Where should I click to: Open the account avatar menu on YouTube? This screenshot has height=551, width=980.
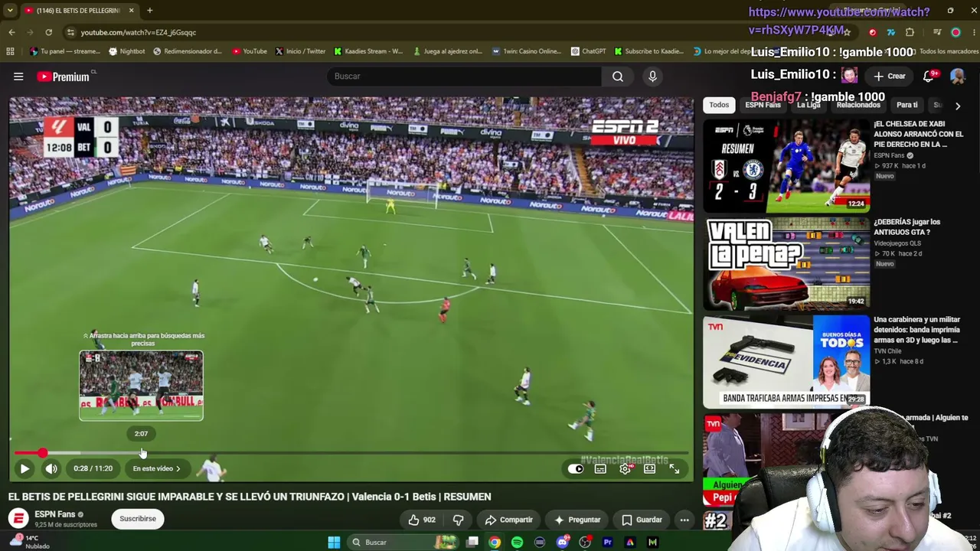[957, 77]
